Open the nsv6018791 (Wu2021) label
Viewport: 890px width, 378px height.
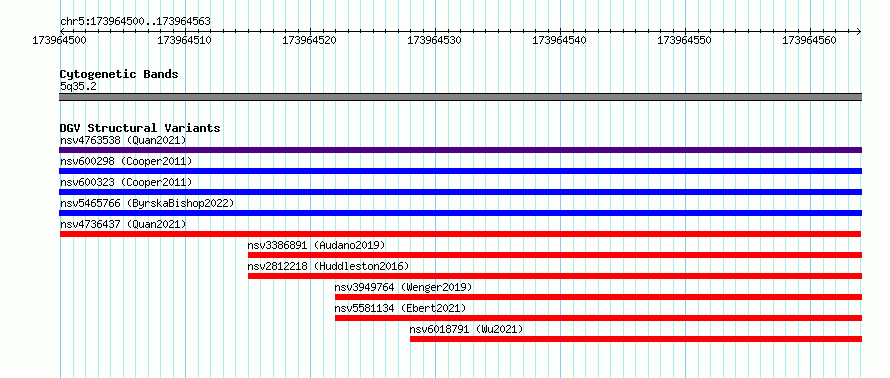tap(467, 329)
